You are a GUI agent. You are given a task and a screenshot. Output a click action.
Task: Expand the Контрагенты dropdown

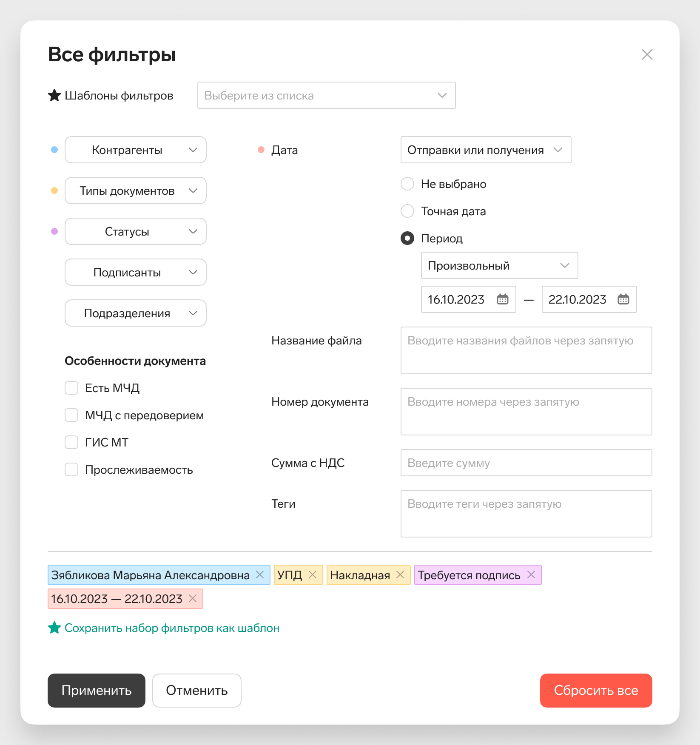[136, 150]
